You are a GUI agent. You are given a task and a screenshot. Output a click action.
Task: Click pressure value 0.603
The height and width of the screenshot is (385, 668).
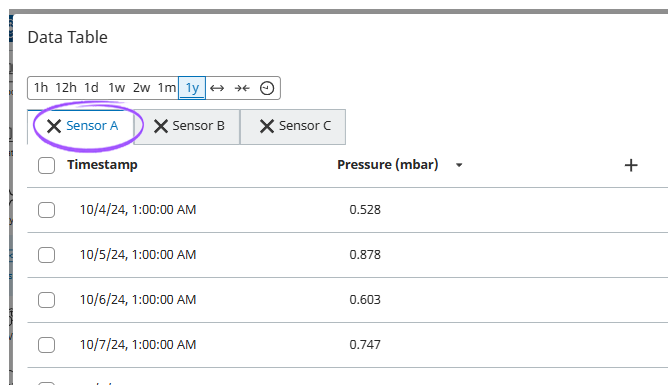point(365,300)
